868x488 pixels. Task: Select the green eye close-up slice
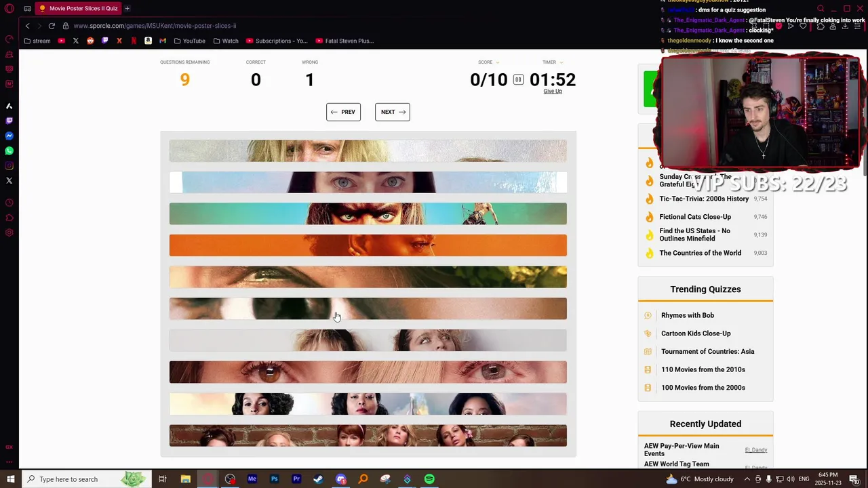368,277
